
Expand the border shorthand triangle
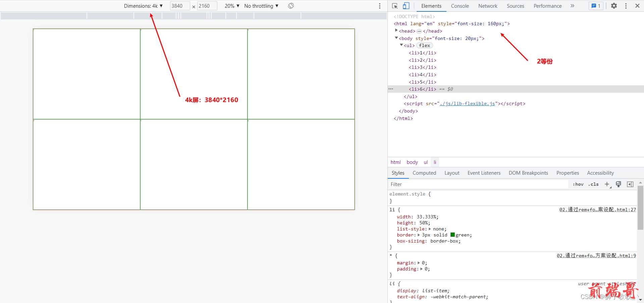click(x=419, y=235)
